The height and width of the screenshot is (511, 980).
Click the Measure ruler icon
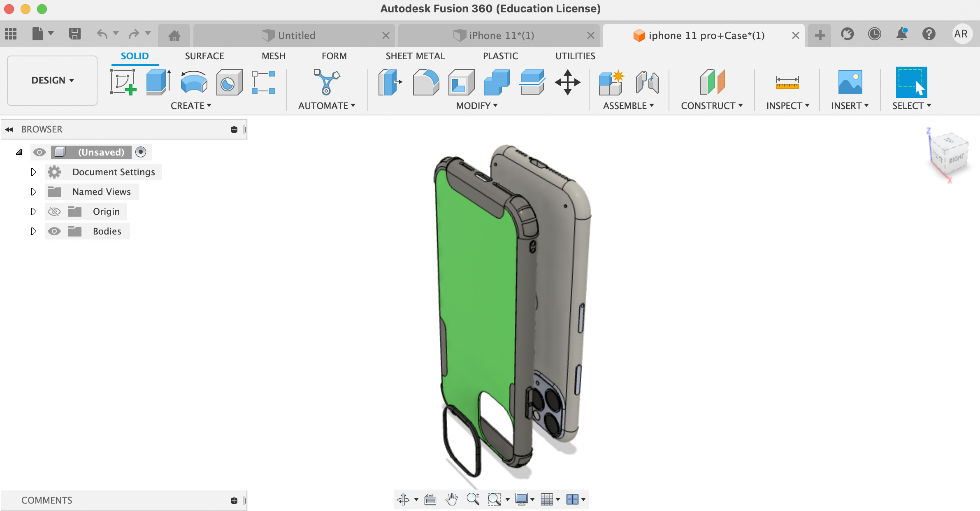[787, 82]
